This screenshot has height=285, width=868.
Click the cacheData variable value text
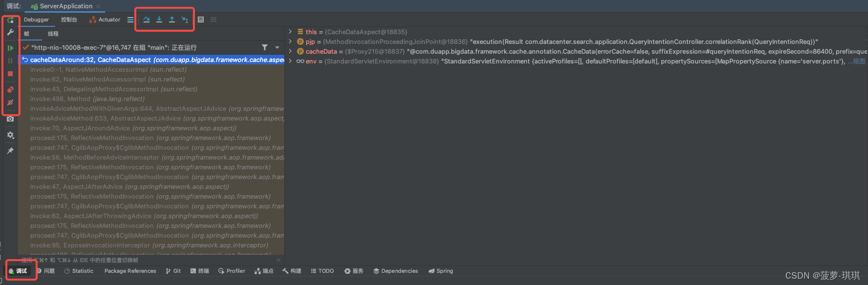637,51
